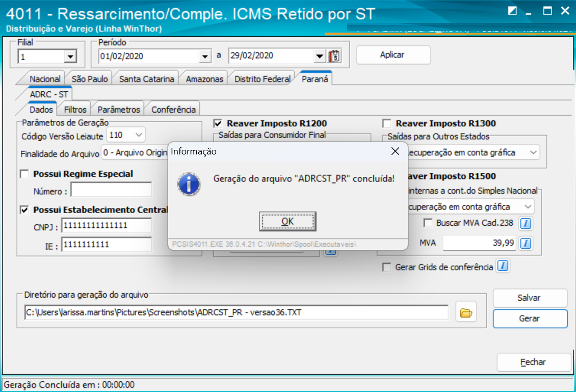
Task: Open the Filtros tab
Action: pos(75,110)
